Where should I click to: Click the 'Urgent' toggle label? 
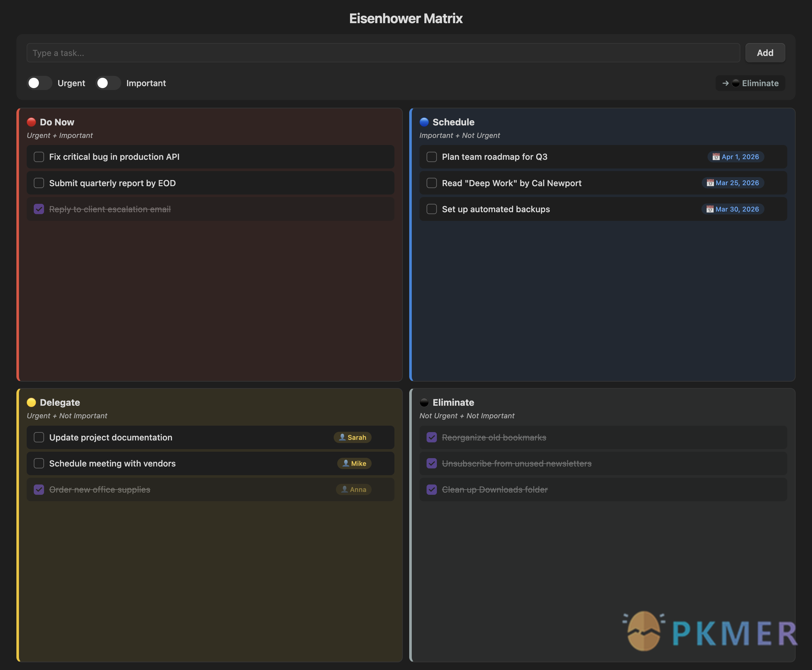click(x=71, y=83)
